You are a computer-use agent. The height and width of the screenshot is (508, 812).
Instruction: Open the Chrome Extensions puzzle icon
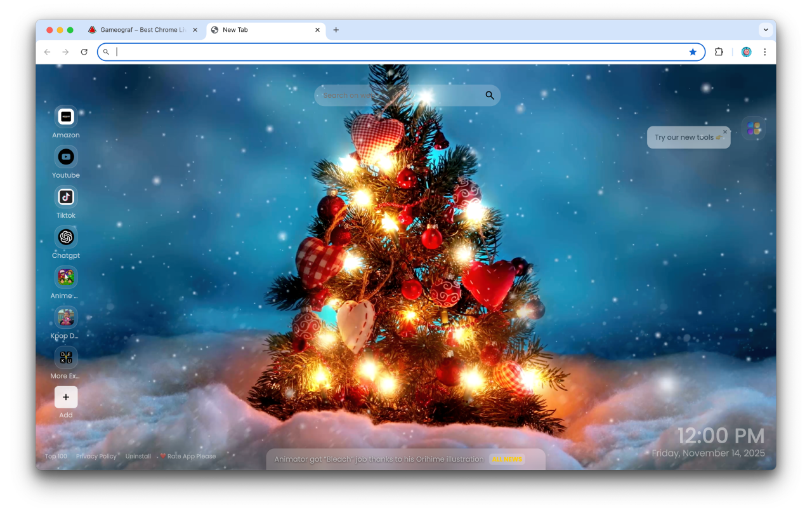tap(719, 52)
